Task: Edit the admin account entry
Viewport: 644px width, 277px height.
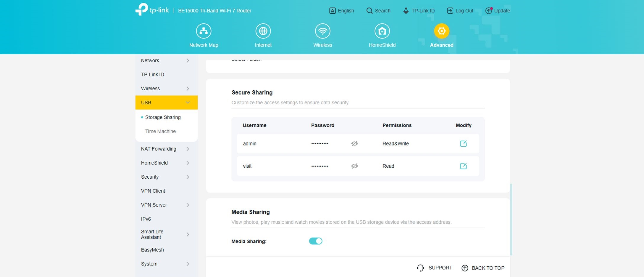Action: click(463, 144)
